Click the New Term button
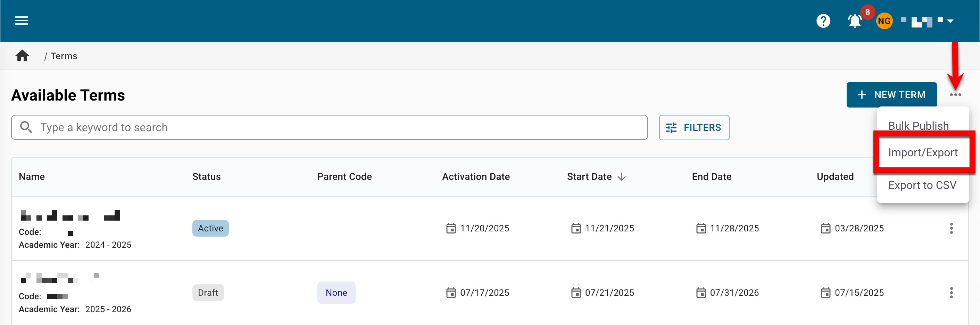 tap(891, 95)
